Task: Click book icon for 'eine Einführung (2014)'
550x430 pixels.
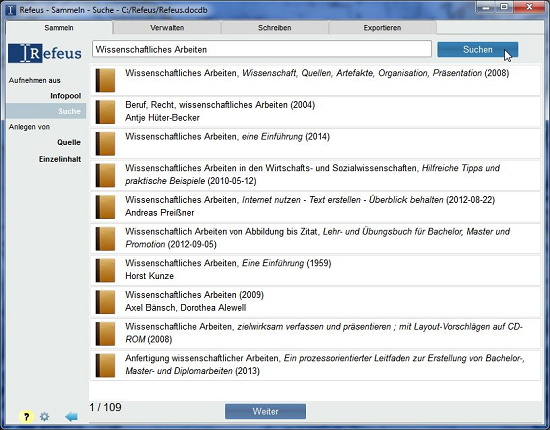Action: click(x=105, y=143)
